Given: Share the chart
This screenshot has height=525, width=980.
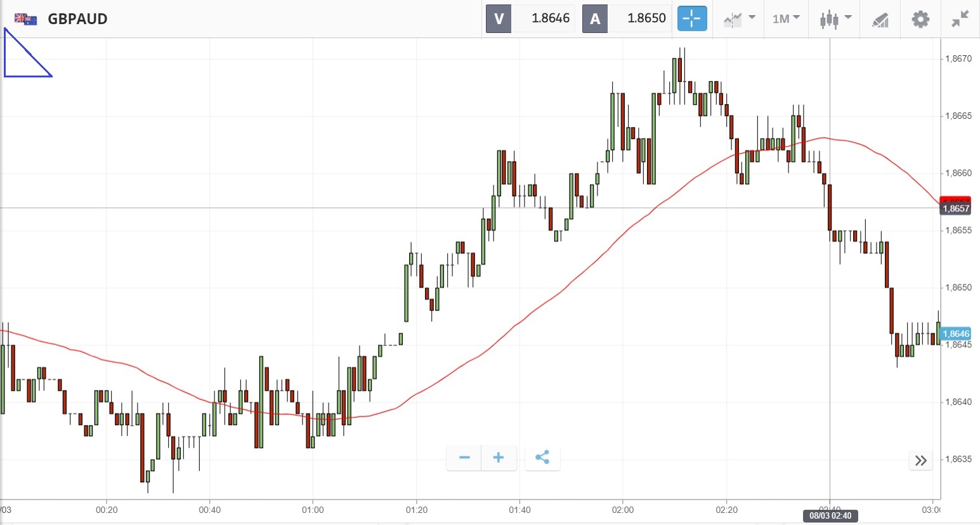Looking at the screenshot, I should [542, 458].
